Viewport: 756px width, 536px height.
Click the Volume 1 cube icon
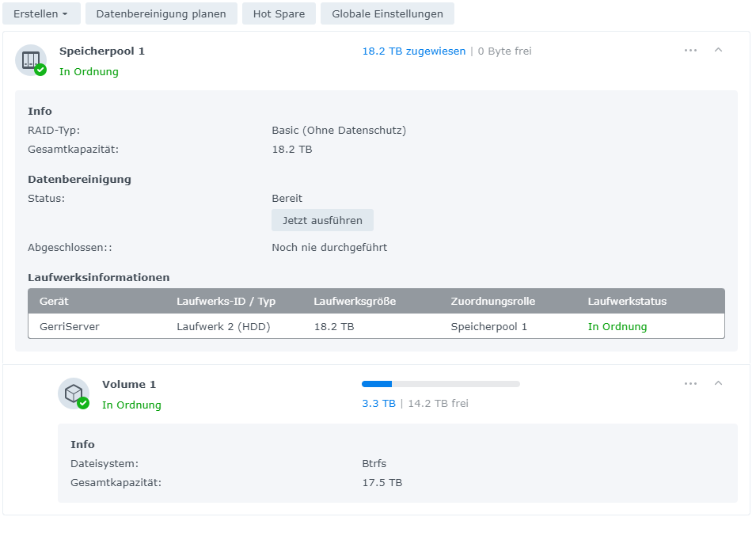click(x=74, y=393)
